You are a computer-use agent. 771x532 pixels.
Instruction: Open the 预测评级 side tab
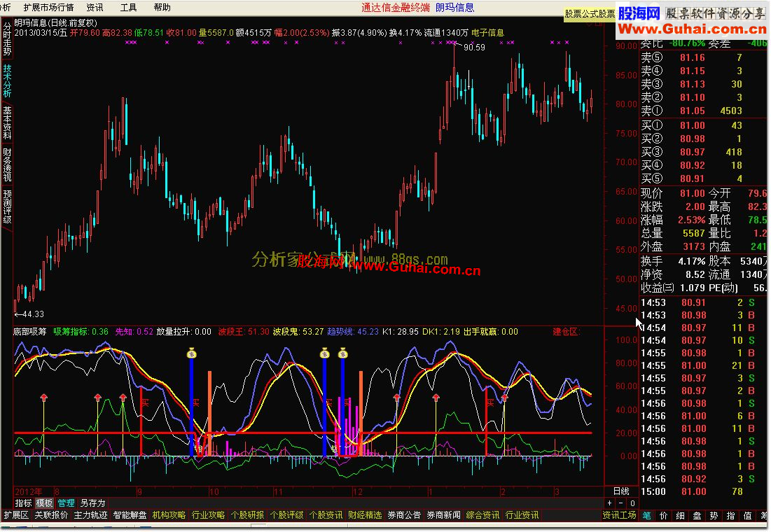tap(7, 206)
